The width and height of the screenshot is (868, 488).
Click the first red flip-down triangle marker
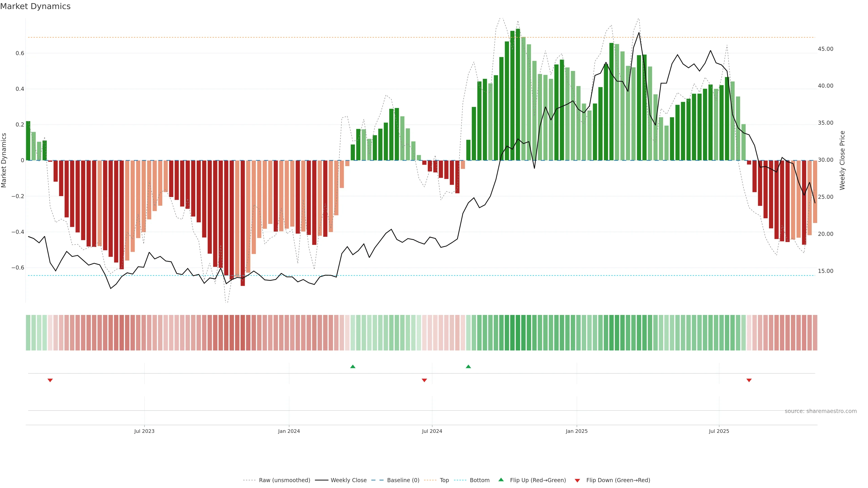[x=50, y=380]
